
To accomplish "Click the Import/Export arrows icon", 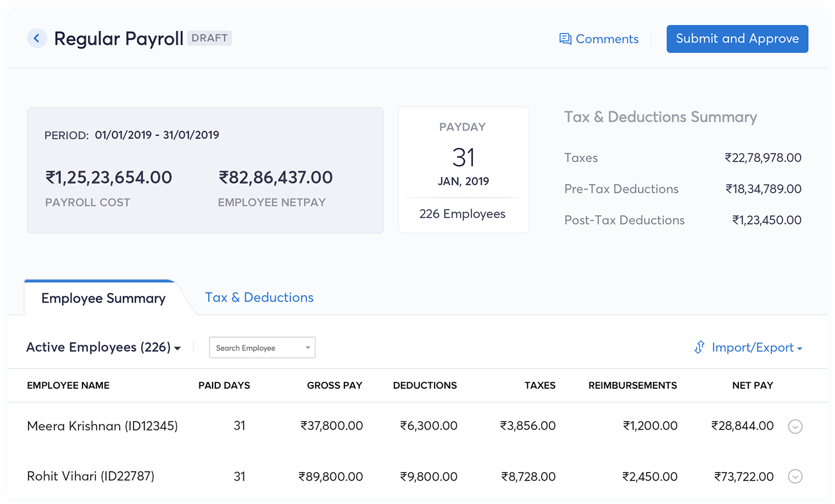I will pos(699,347).
